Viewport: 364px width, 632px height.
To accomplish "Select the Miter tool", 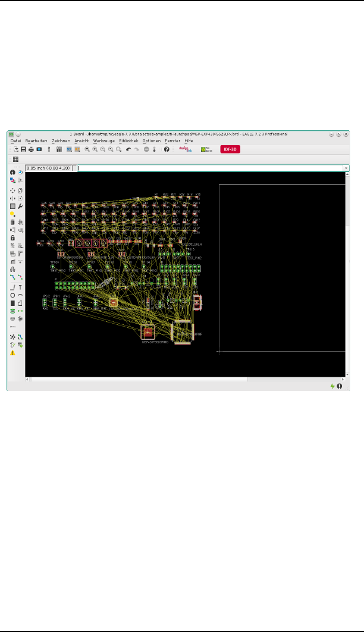I will 20,253.
